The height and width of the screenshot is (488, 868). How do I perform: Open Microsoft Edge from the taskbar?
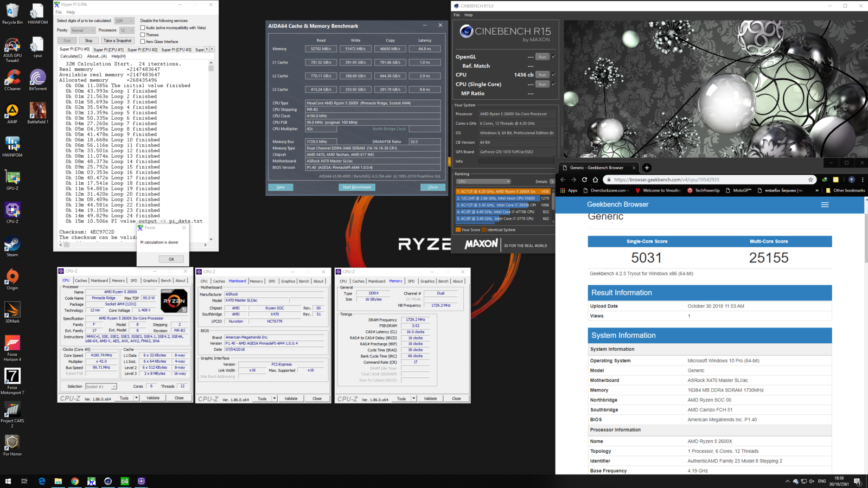point(42,481)
